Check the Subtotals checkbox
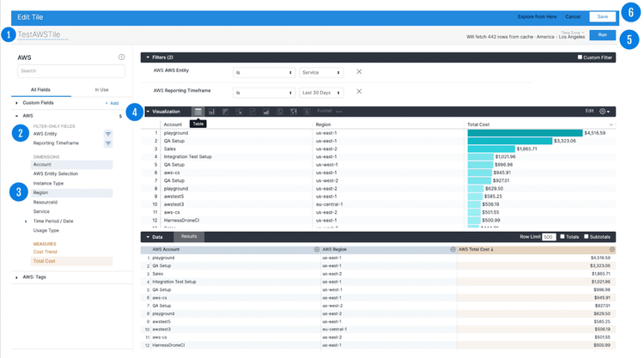The width and height of the screenshot is (644, 358). (x=586, y=237)
